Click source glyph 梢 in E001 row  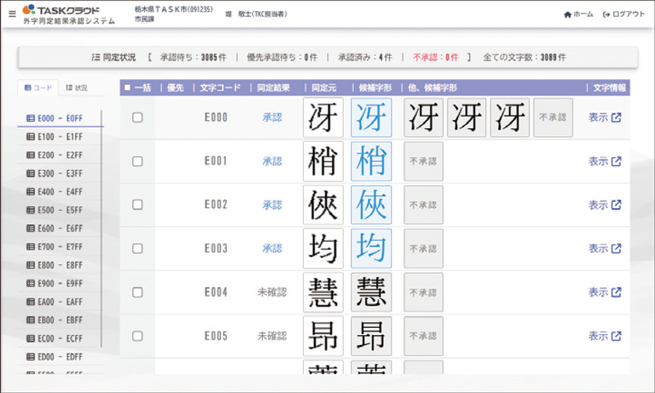tap(323, 161)
